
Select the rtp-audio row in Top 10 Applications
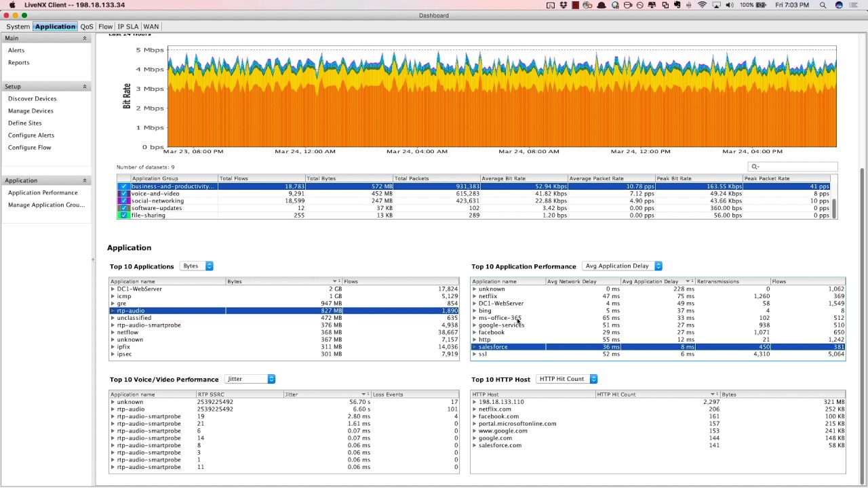pyautogui.click(x=284, y=310)
